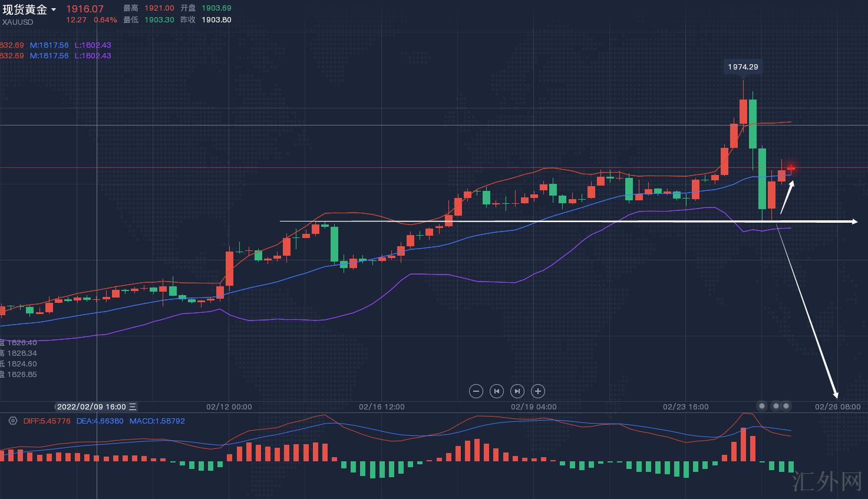Click the leftmost gray dot on time axis
Screen dimensions: 868x499
point(762,406)
